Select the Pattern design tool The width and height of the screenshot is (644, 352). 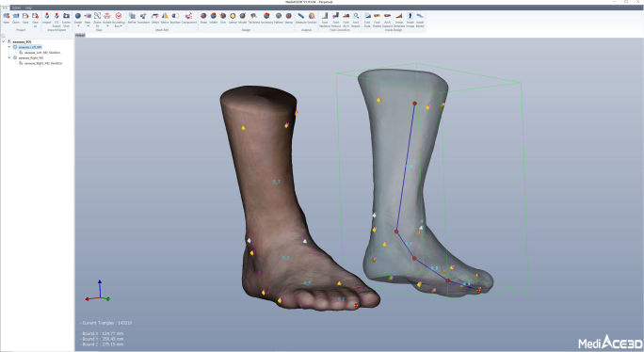pyautogui.click(x=279, y=18)
